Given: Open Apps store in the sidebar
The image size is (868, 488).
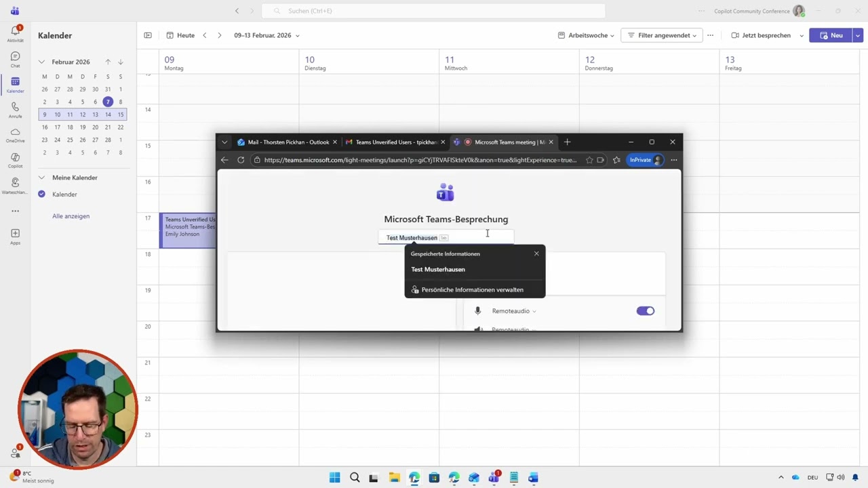Looking at the screenshot, I should pyautogui.click(x=15, y=236).
